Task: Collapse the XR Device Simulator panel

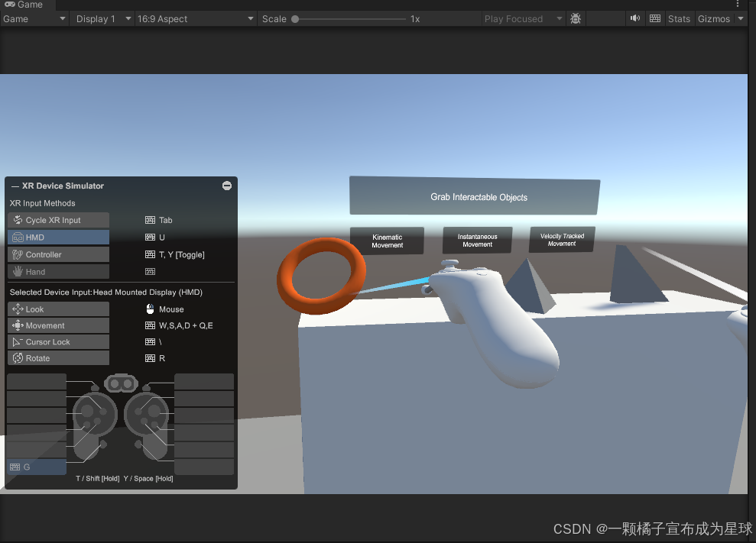Action: click(x=226, y=185)
